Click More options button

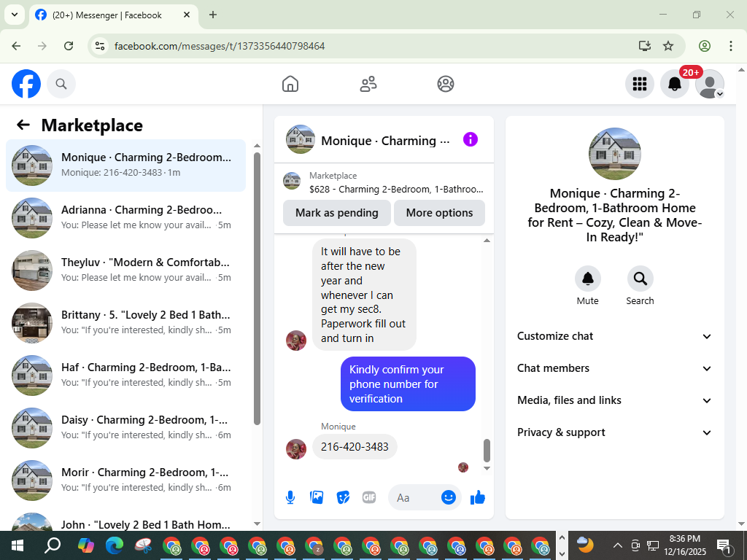click(439, 213)
